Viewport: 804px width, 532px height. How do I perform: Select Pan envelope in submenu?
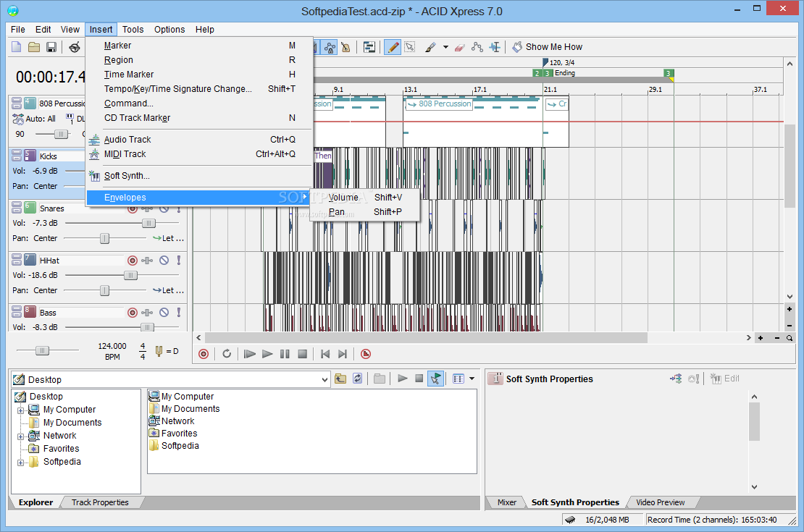pyautogui.click(x=365, y=211)
